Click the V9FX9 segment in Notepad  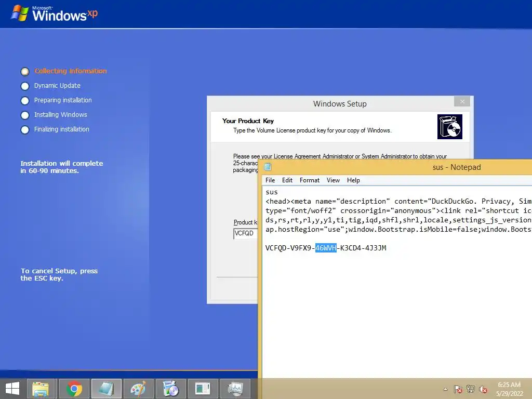coord(301,248)
